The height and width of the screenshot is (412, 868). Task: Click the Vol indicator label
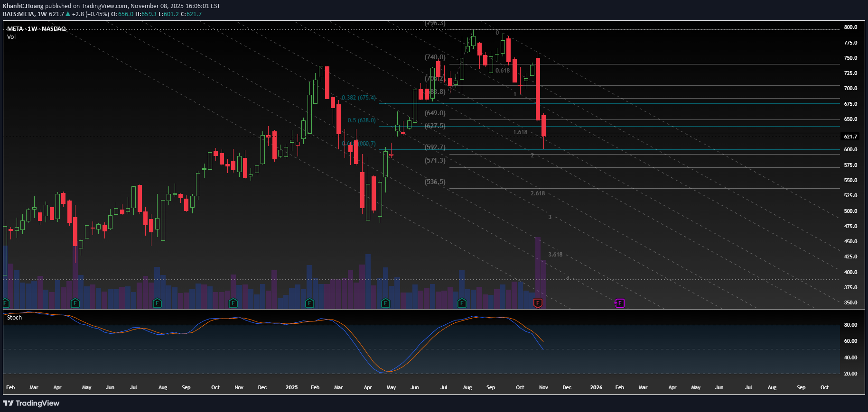click(11, 37)
